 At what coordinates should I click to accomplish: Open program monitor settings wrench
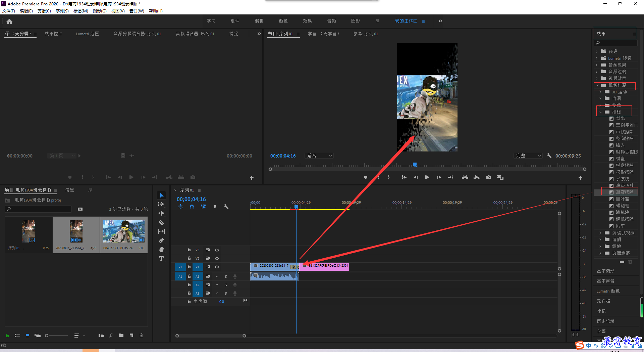(x=549, y=156)
